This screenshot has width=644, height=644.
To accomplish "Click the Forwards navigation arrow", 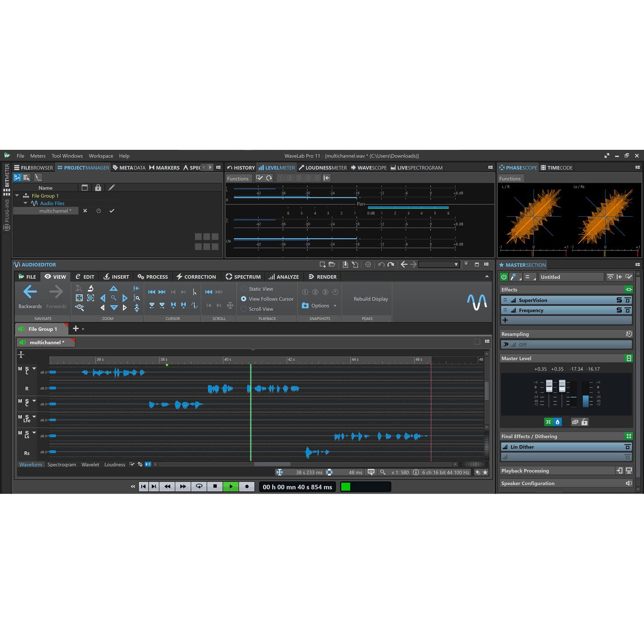I will [56, 292].
